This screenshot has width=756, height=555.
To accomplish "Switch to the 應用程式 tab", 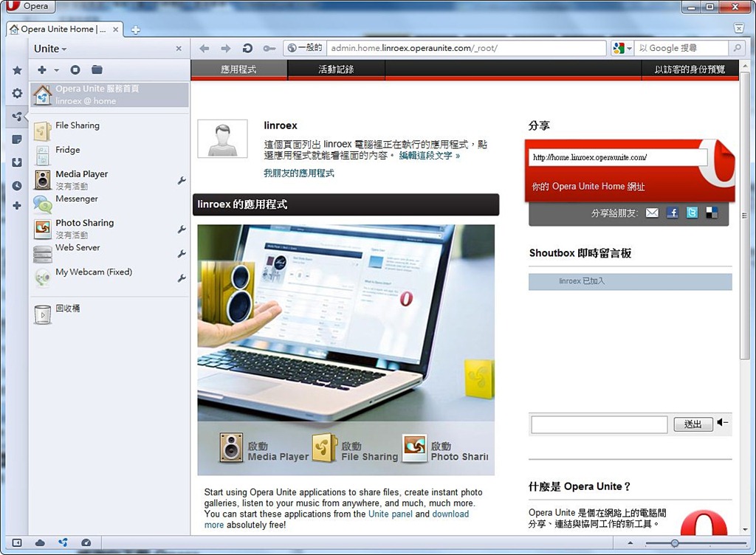I will point(238,69).
